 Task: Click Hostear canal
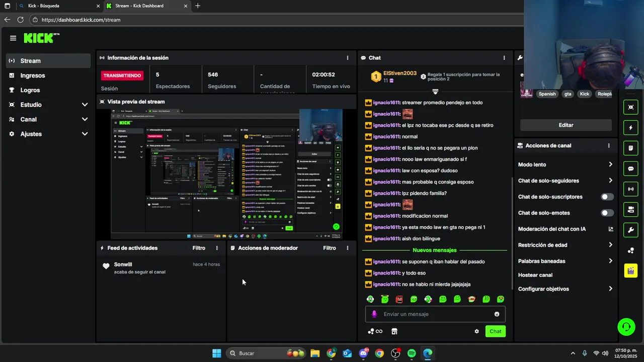point(535,276)
